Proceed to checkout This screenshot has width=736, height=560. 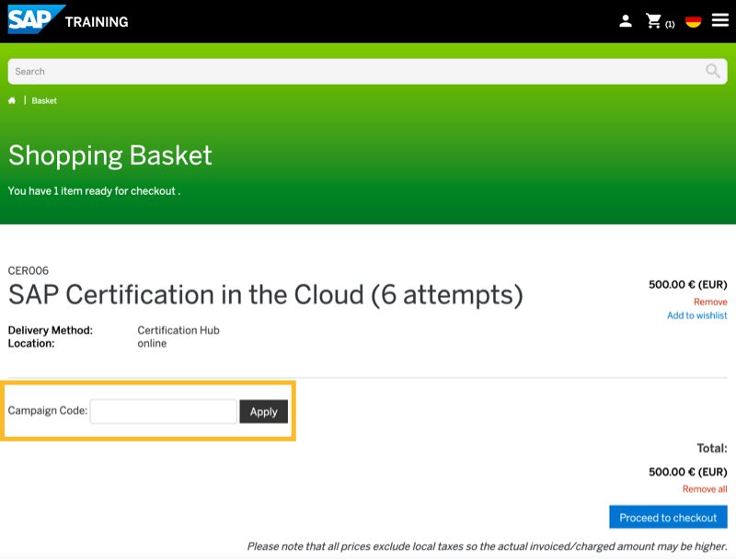click(x=668, y=518)
